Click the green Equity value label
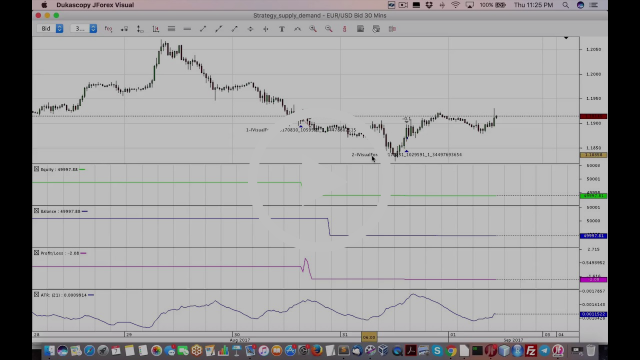640x360 pixels. coord(593,196)
